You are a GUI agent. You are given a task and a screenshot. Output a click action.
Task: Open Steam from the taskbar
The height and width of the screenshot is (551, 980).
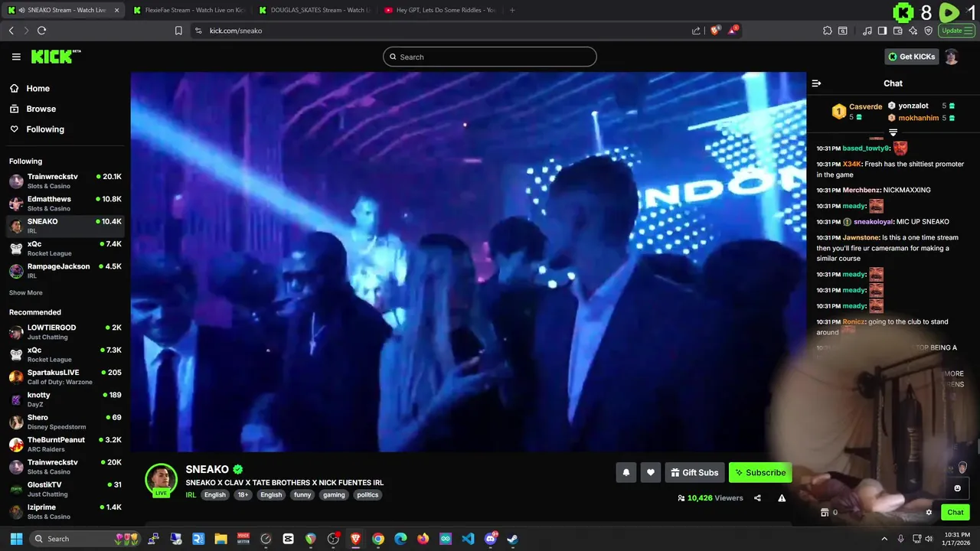pos(512,539)
